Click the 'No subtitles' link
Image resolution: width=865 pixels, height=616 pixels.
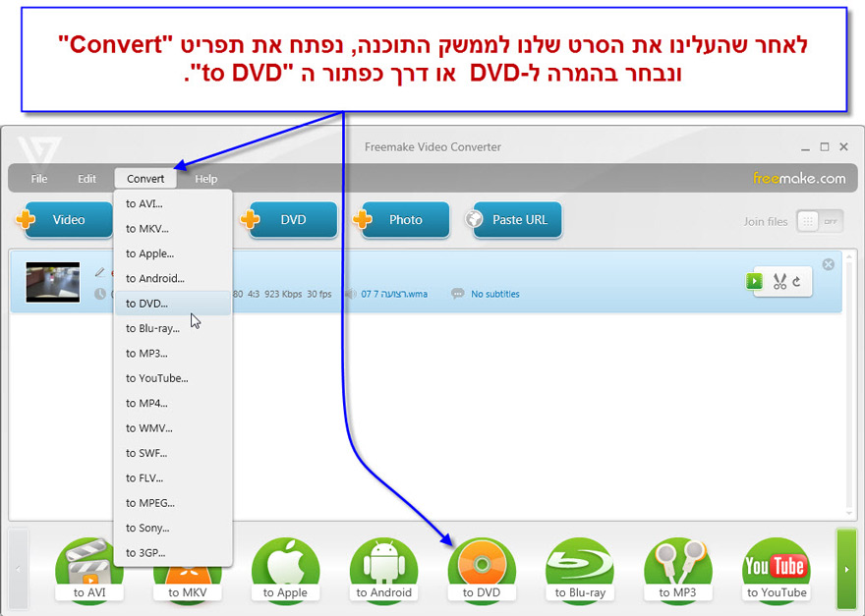click(494, 294)
